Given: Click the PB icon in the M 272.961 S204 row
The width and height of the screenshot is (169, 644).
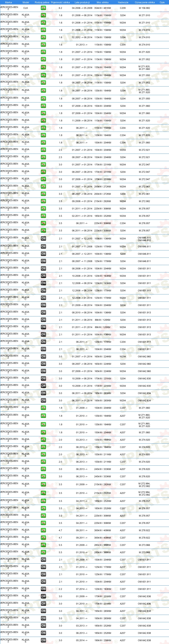Looking at the screenshot, I should (x=43, y=194).
